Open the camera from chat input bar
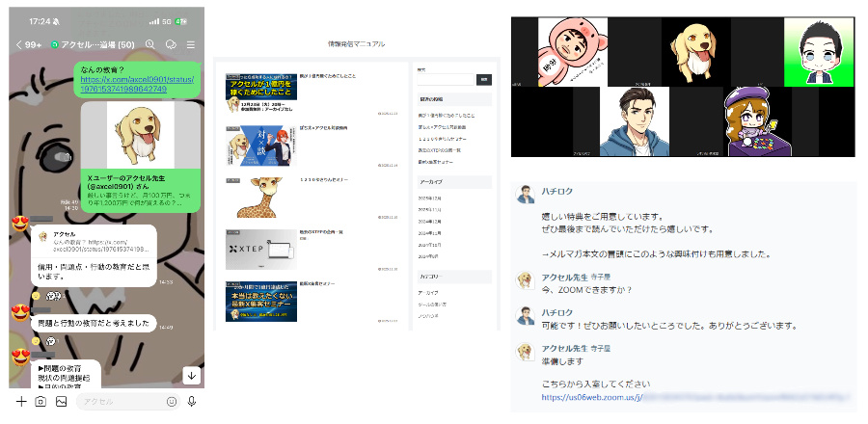 (41, 401)
